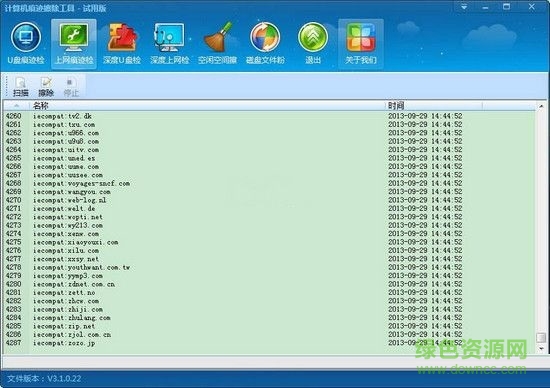Sort by the 名称 column header
Screen dimensions: 550x388
[x=207, y=106]
